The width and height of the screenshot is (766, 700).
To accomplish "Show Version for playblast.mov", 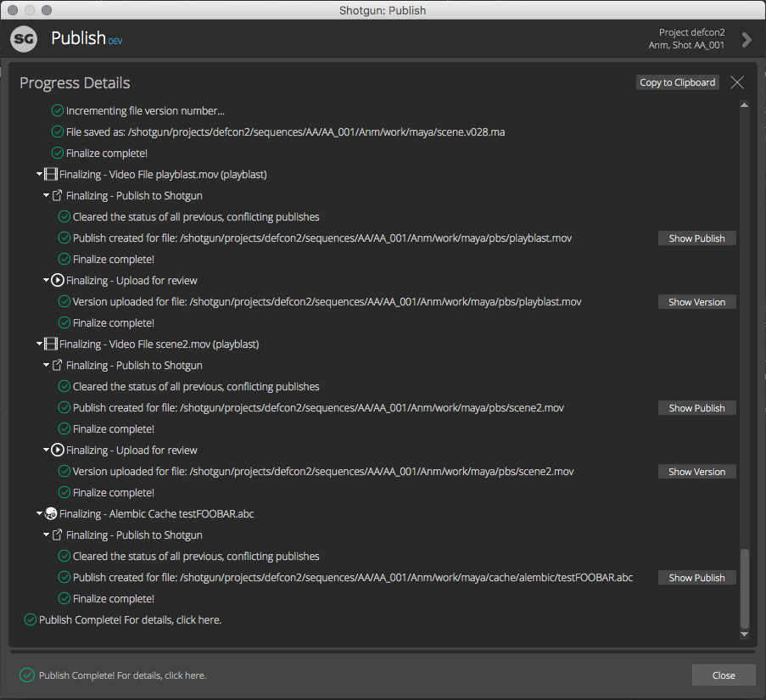I will [696, 302].
